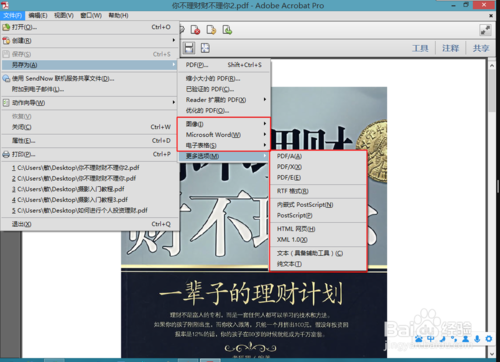Expand the Microsoft Word(W) submenu
This screenshot has width=500, height=362.
224,135
